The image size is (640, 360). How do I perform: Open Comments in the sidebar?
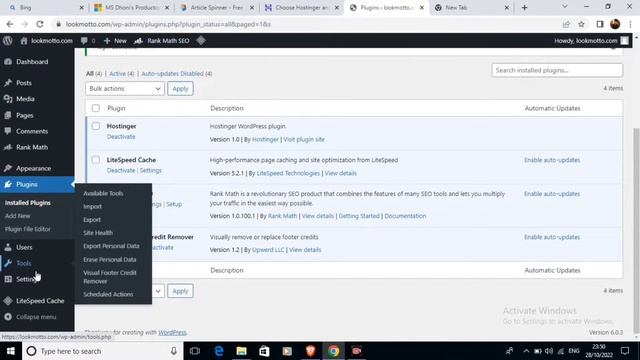pyautogui.click(x=32, y=131)
